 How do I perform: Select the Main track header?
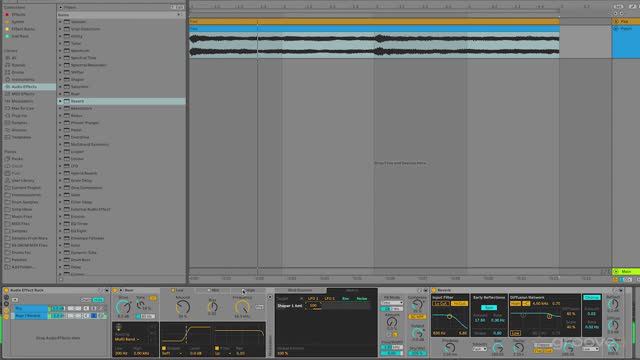[x=626, y=271]
